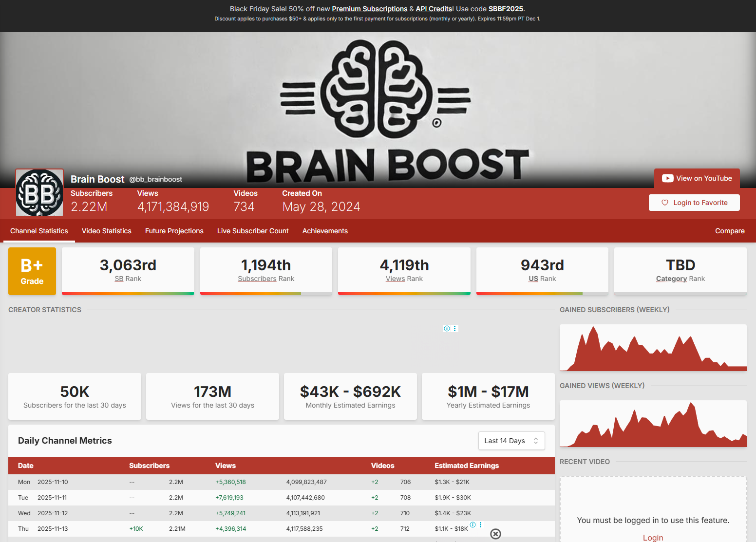Go to Live Subscriber Count tab
This screenshot has width=756, height=542.
click(x=253, y=231)
